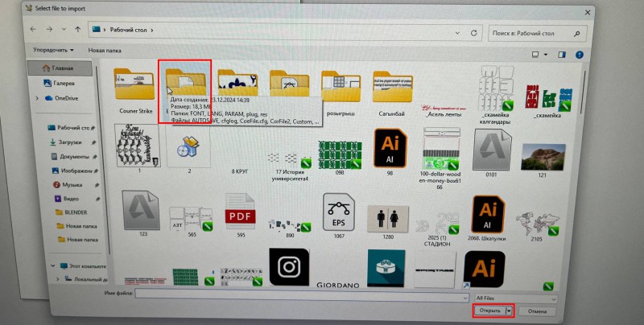Go back with the left arrow button

(x=33, y=30)
